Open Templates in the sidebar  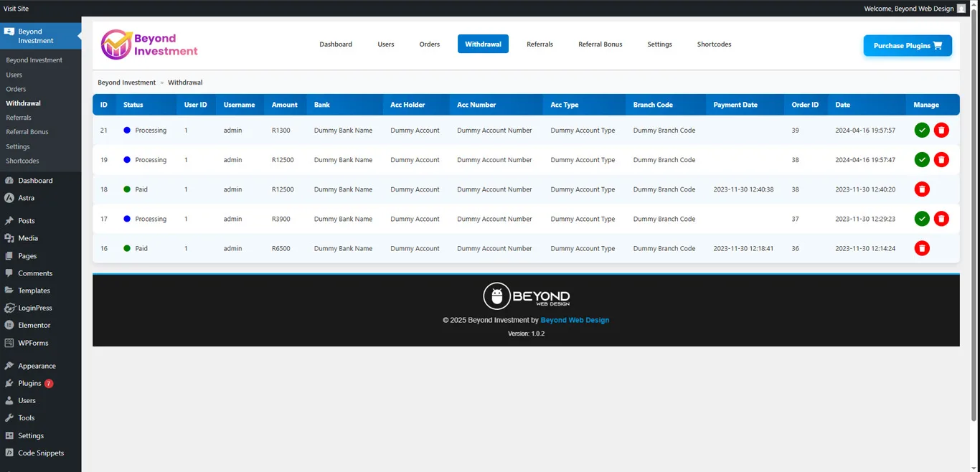coord(34,291)
